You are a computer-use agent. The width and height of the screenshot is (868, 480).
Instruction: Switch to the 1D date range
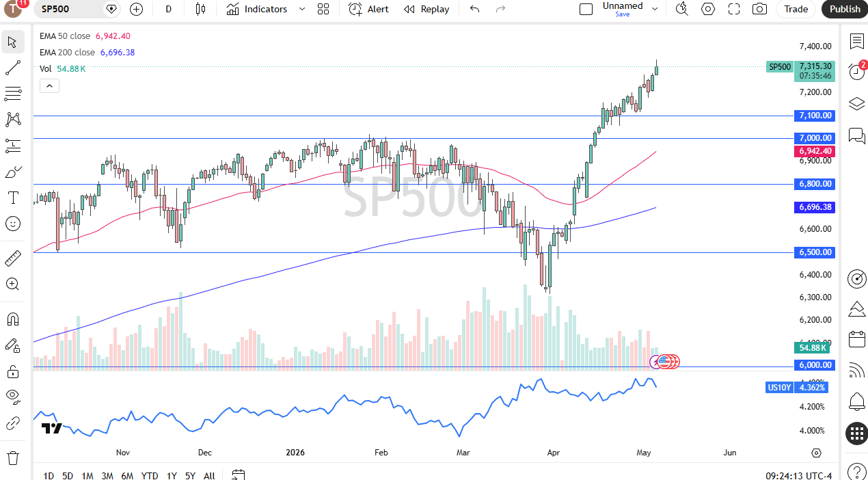tap(49, 476)
